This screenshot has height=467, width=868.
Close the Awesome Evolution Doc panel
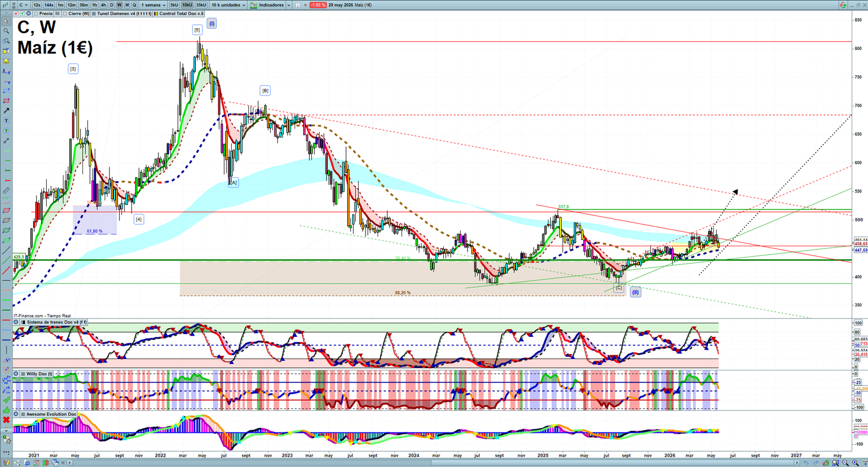pos(16,414)
